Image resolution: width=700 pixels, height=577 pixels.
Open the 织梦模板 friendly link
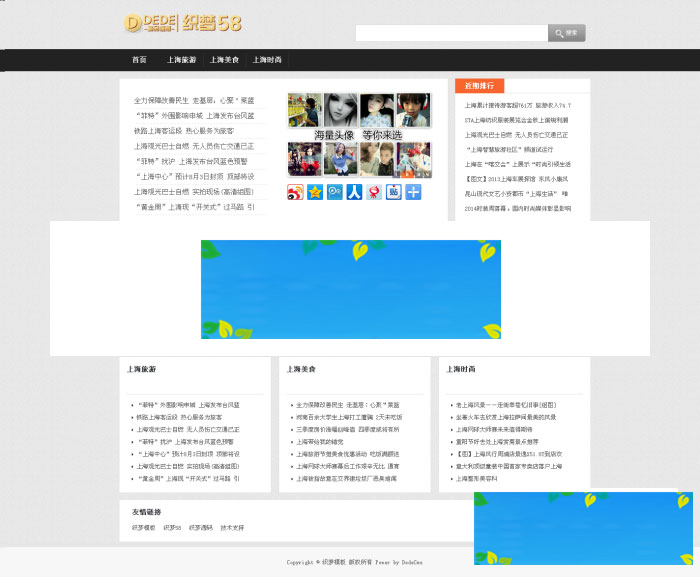point(143,527)
